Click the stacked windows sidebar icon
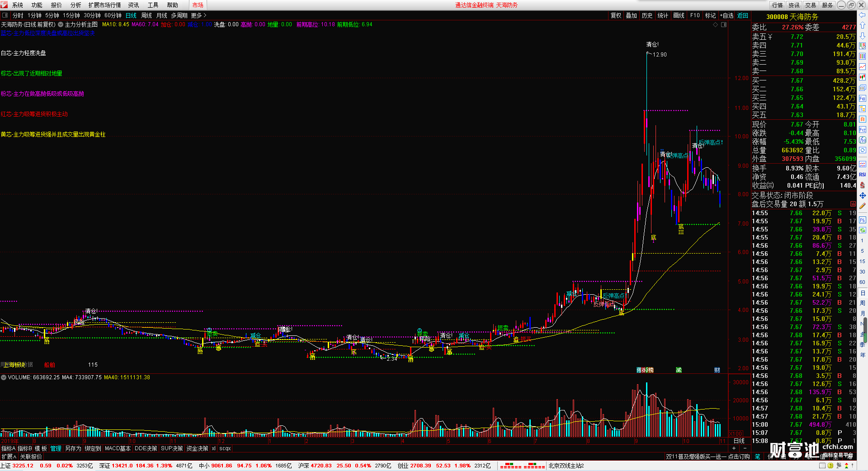868x471 pixels. click(863, 88)
